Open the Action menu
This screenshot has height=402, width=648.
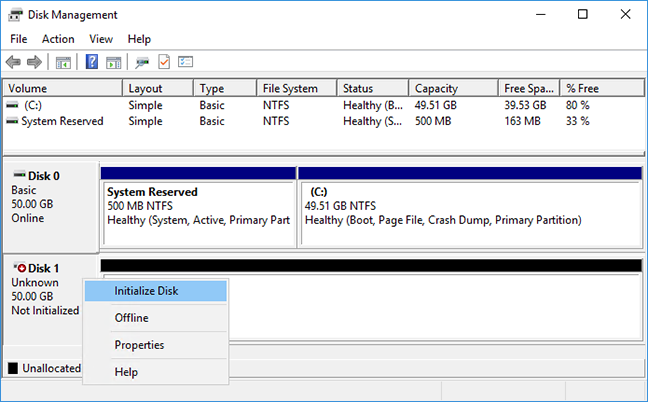[x=58, y=39]
